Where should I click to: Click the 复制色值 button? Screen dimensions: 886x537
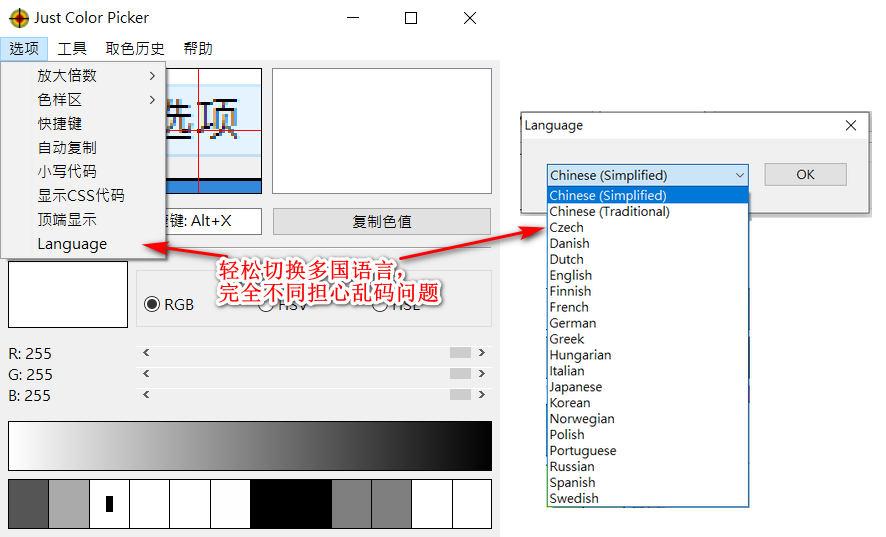point(382,222)
